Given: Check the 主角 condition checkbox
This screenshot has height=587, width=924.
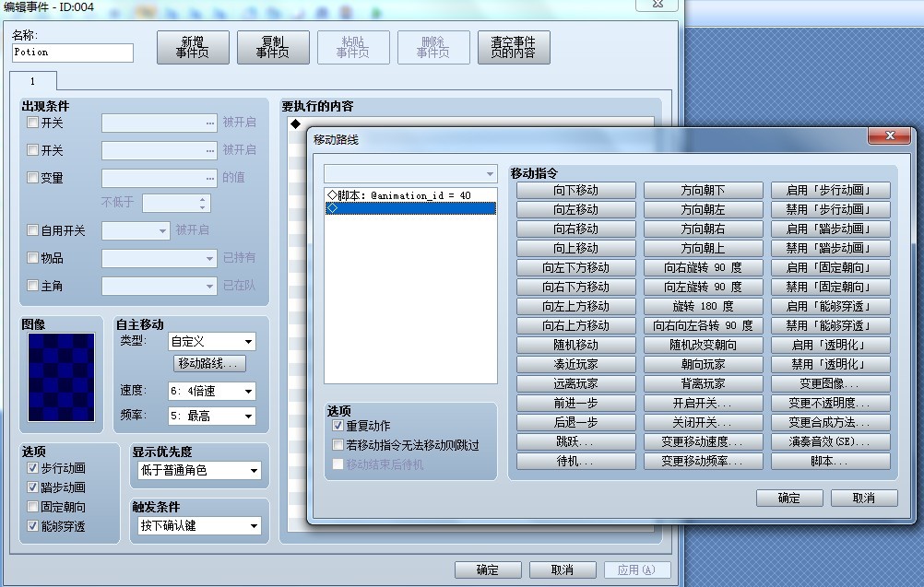Looking at the screenshot, I should [33, 286].
